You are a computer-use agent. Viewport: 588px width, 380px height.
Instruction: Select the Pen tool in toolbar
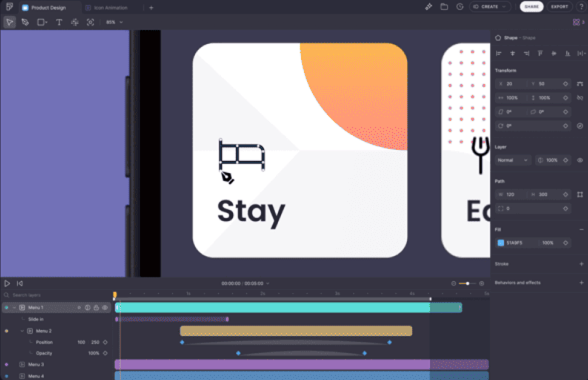tap(25, 22)
